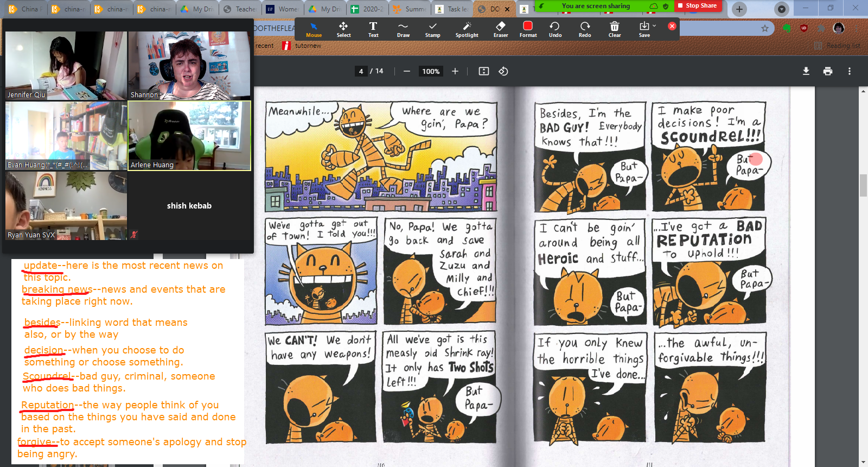The width and height of the screenshot is (868, 467).
Task: Toggle fit to page in PDF viewer
Action: point(484,71)
